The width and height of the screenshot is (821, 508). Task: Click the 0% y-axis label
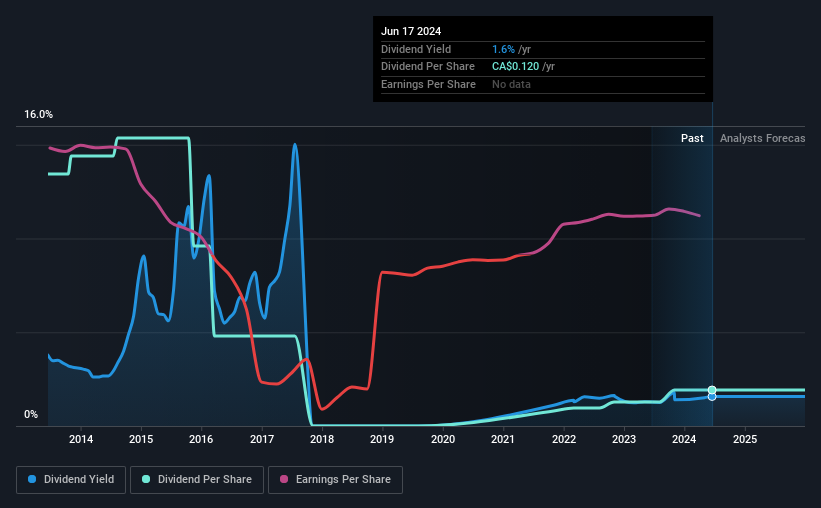(x=31, y=415)
